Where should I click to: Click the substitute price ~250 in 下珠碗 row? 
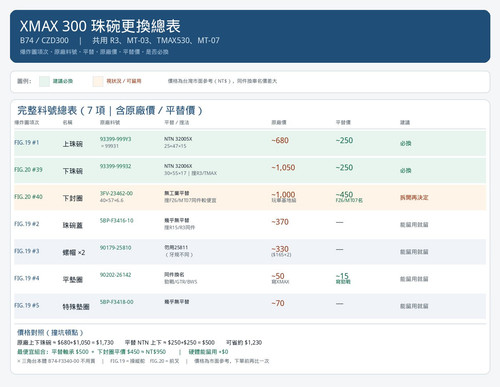[344, 167]
